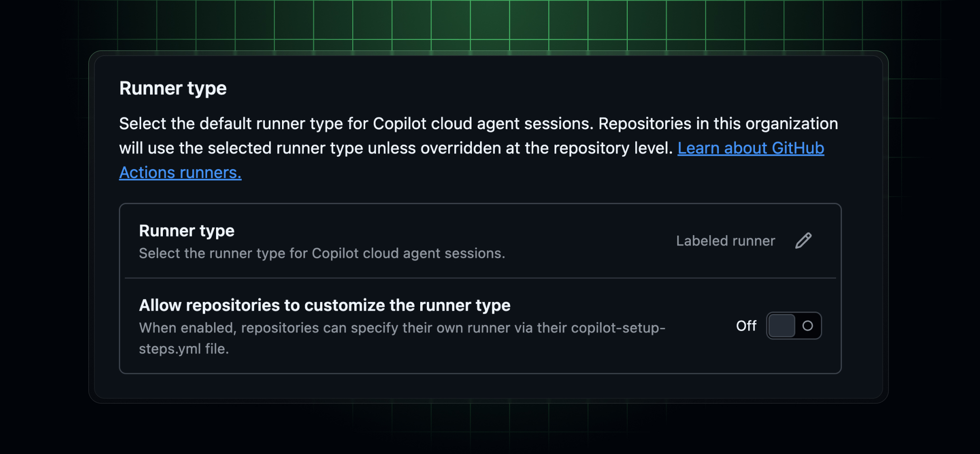Click the 'Select the default runner type' paragraph
Image resolution: width=980 pixels, height=454 pixels.
click(478, 124)
